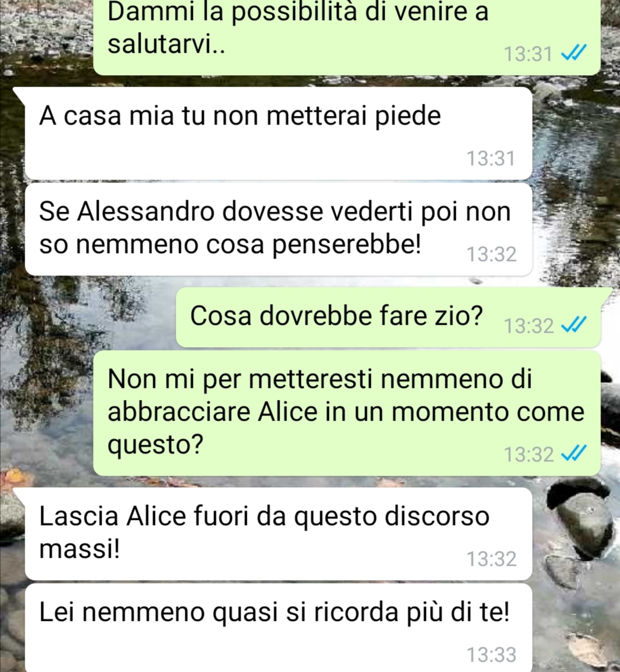Screen dimensions: 620x672
Task: Tap the 13:32 timestamp on the "abbracciare Alice" bubble
Action: coord(529,455)
